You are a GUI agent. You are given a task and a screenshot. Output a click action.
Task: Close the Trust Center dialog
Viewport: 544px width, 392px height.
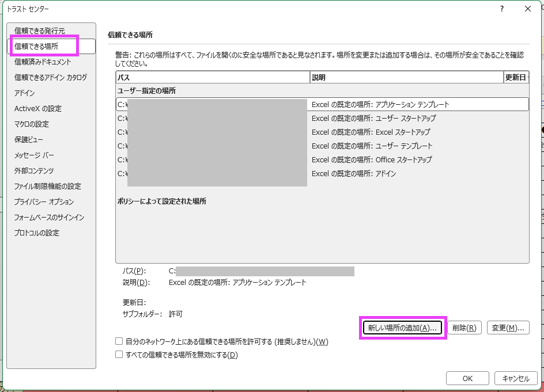click(527, 9)
